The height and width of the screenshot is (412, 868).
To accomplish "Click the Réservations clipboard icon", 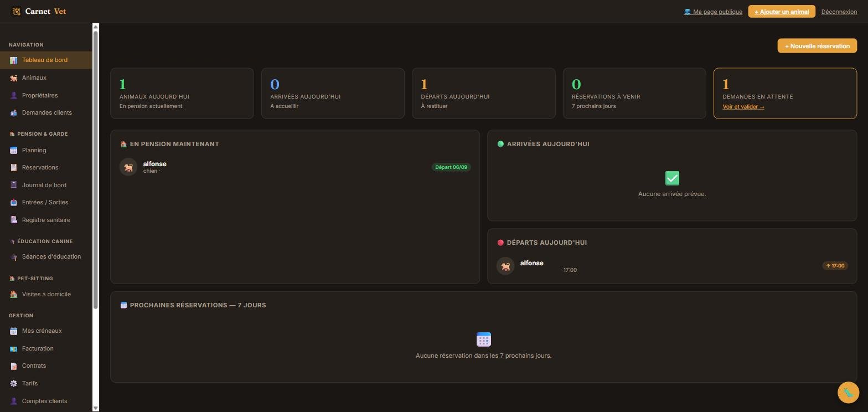I will (x=13, y=168).
